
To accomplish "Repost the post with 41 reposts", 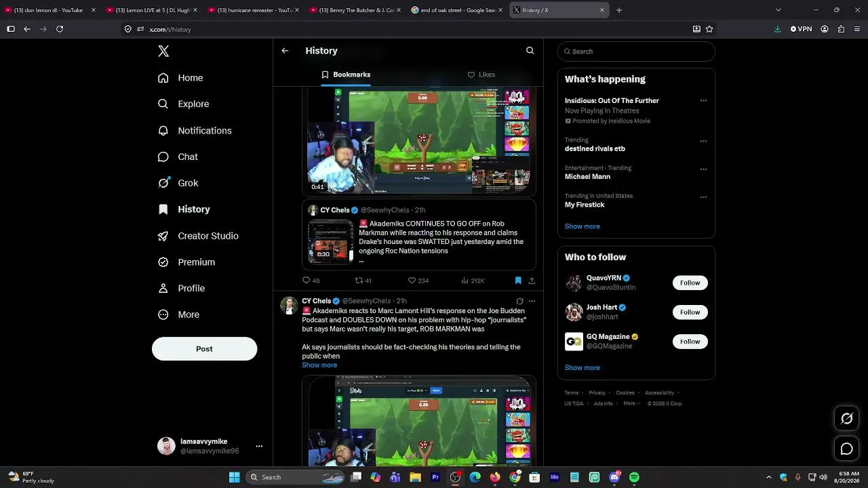I will click(x=363, y=281).
